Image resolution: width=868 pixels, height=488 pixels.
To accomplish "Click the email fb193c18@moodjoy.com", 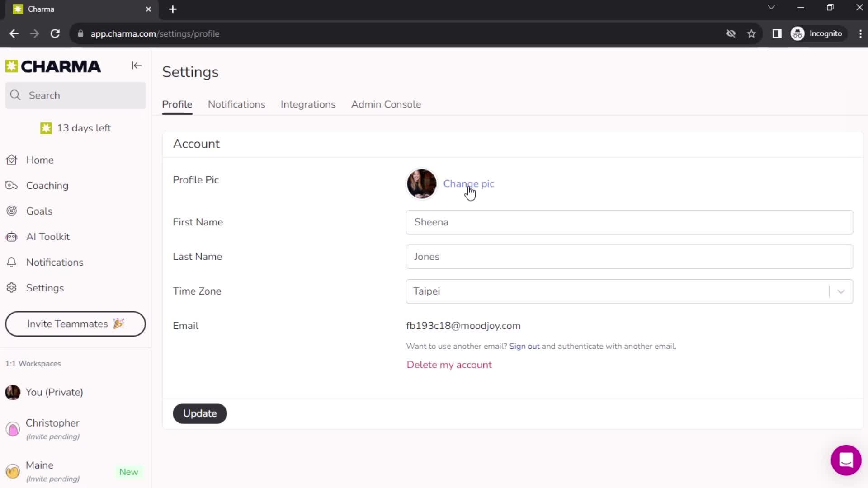I will pos(463,326).
